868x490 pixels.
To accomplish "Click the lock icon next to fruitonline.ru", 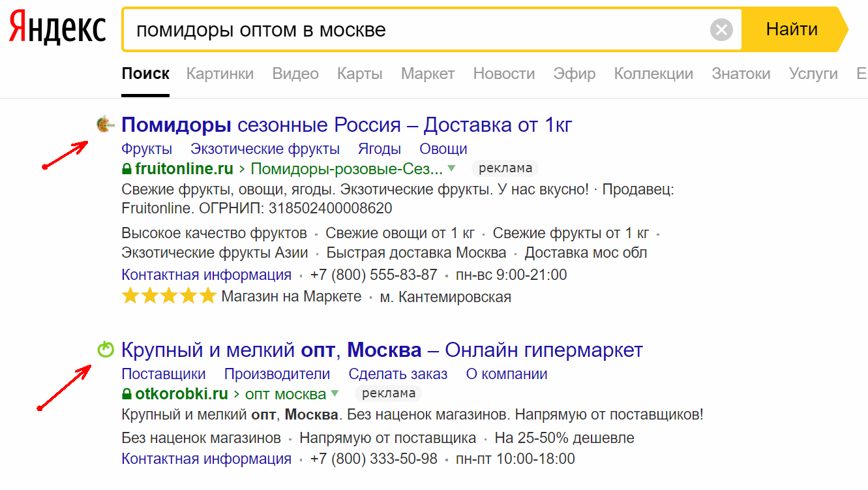I will [127, 169].
